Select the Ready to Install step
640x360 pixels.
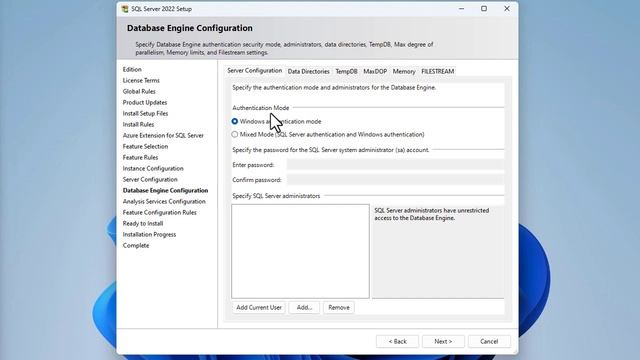(x=143, y=224)
